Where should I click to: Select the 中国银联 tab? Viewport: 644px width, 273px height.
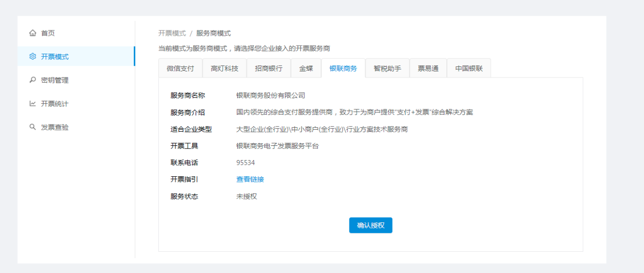point(469,68)
